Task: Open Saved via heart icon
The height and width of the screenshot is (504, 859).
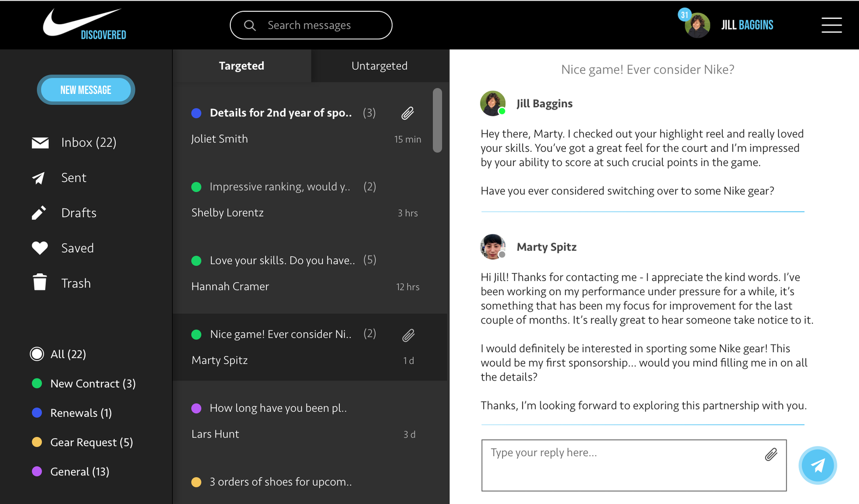Action: (x=40, y=248)
